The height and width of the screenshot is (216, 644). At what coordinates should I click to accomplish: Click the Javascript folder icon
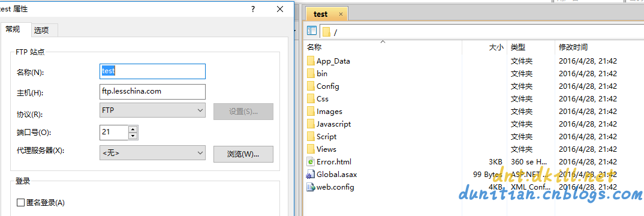310,124
